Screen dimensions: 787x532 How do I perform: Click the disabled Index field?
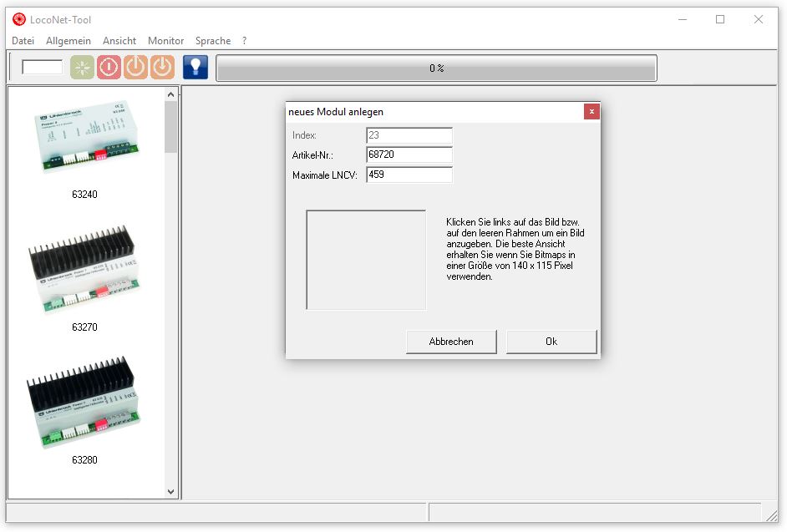tap(409, 135)
